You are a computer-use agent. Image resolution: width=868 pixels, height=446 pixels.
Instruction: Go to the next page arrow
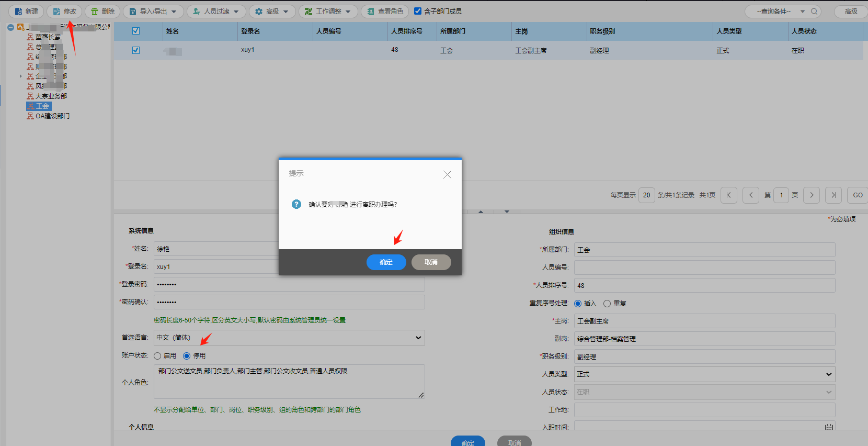coord(812,195)
